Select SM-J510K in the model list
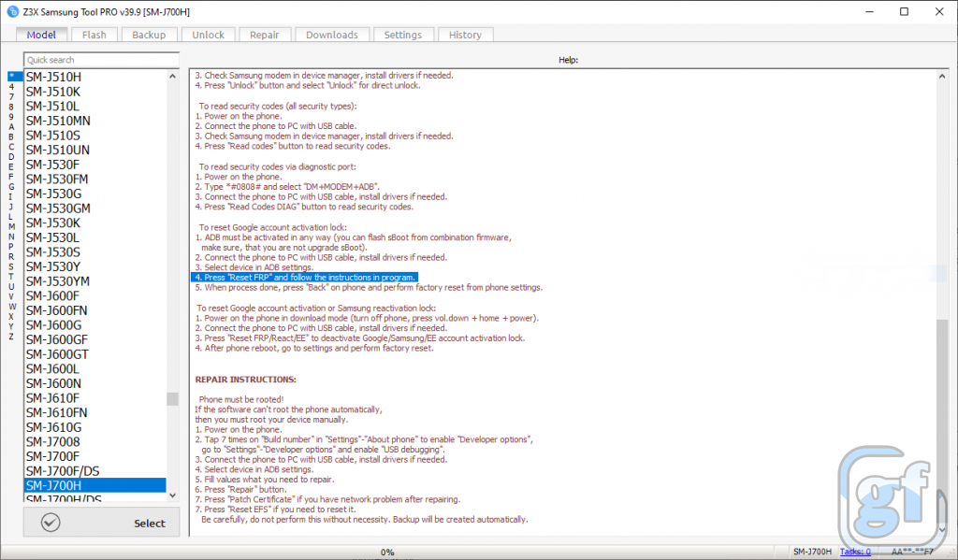Viewport: 958px width, 560px height. [x=94, y=92]
